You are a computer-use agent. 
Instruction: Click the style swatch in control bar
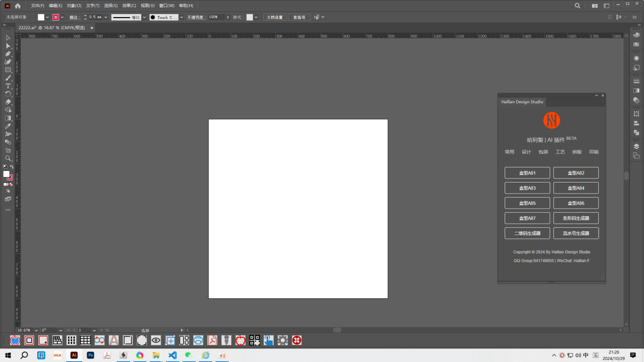pyautogui.click(x=250, y=17)
